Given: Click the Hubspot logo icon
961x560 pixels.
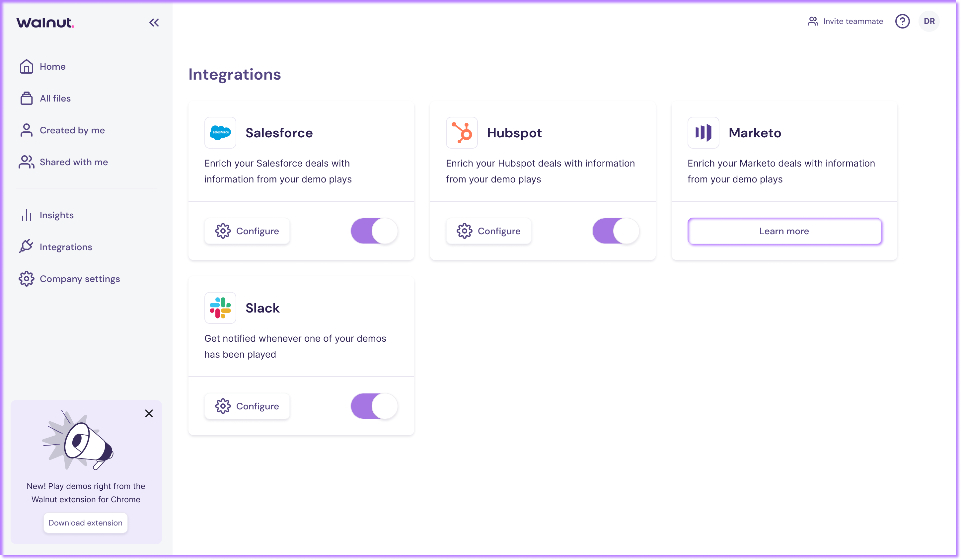Looking at the screenshot, I should [462, 133].
